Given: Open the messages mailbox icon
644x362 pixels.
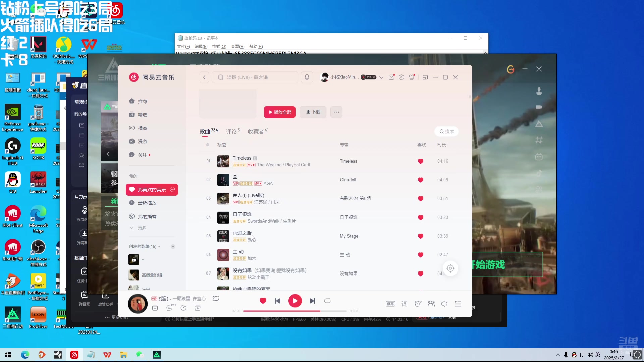Looking at the screenshot, I should pyautogui.click(x=391, y=77).
